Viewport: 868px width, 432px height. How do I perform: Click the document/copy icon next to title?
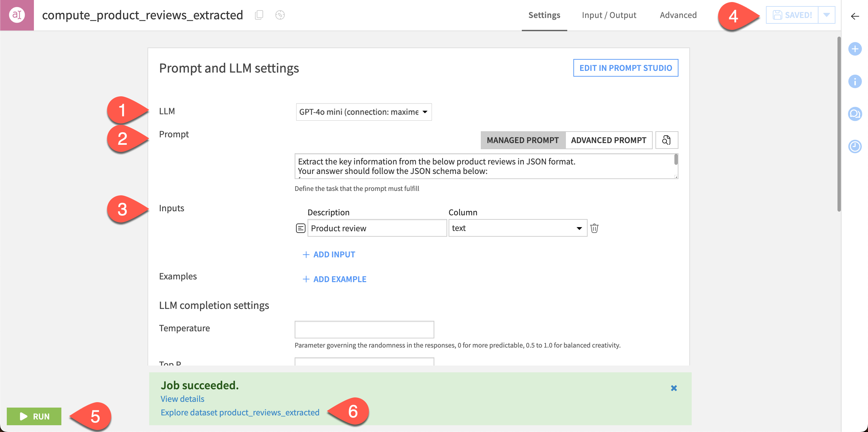tap(259, 15)
